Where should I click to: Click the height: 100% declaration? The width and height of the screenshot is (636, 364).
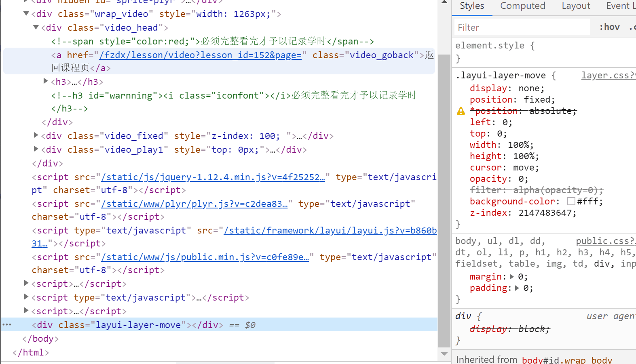[504, 156]
